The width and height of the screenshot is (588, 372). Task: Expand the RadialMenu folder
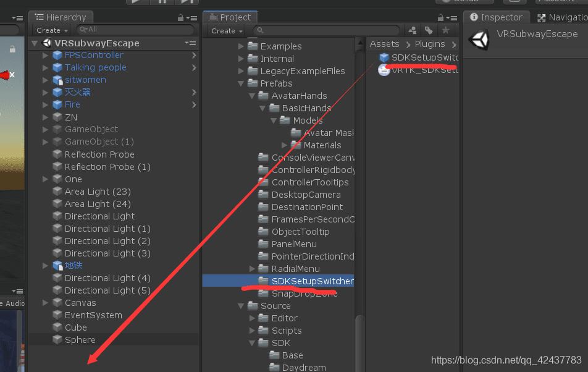pyautogui.click(x=252, y=269)
